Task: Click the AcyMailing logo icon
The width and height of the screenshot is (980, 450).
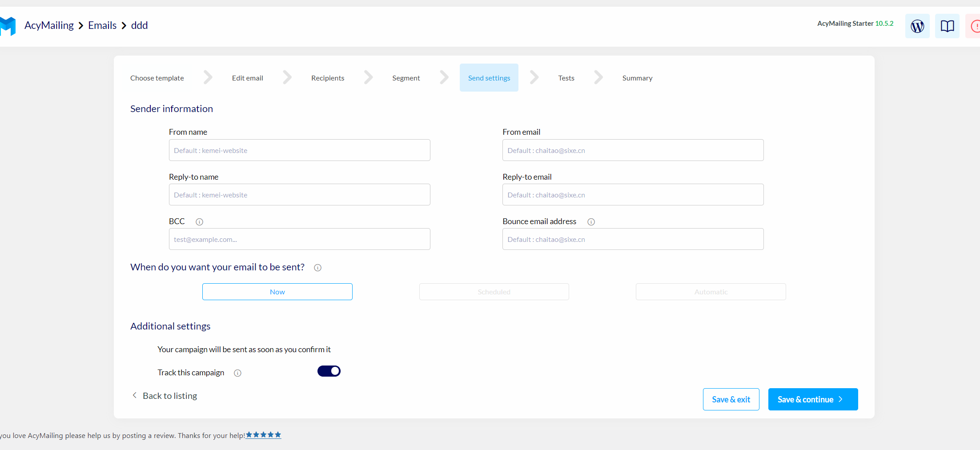Action: [8, 26]
